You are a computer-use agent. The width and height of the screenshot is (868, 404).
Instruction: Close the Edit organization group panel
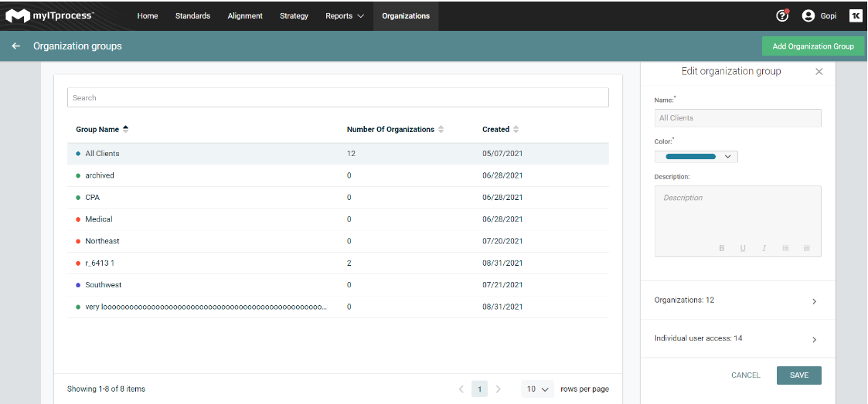[x=819, y=72]
